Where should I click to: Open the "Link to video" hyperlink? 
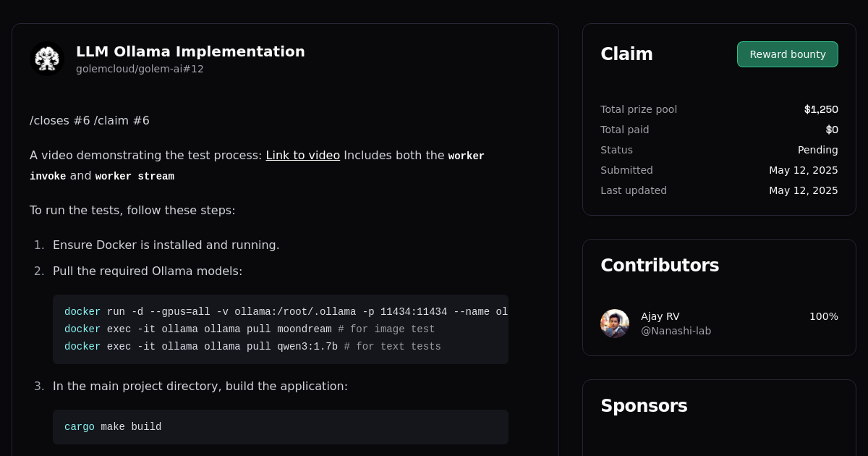[302, 155]
